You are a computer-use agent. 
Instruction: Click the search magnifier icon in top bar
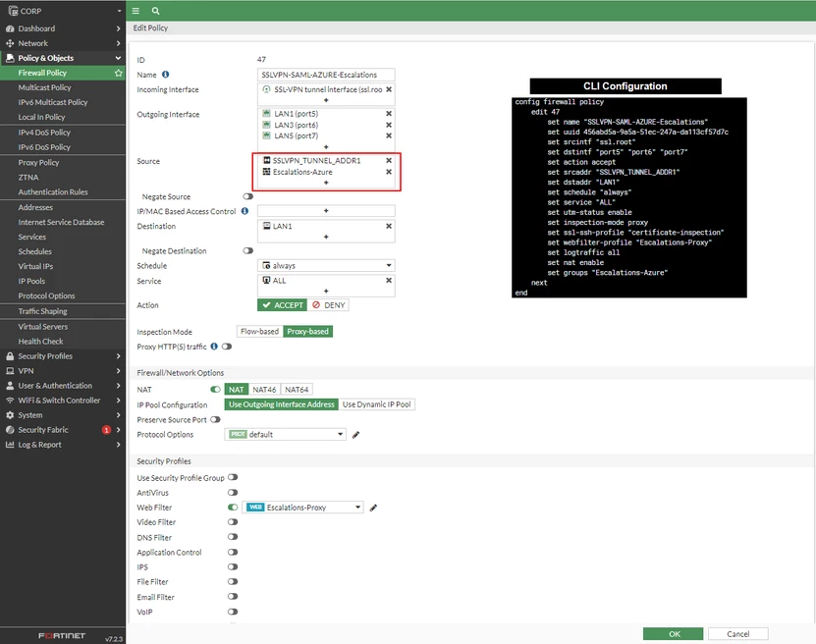point(155,11)
